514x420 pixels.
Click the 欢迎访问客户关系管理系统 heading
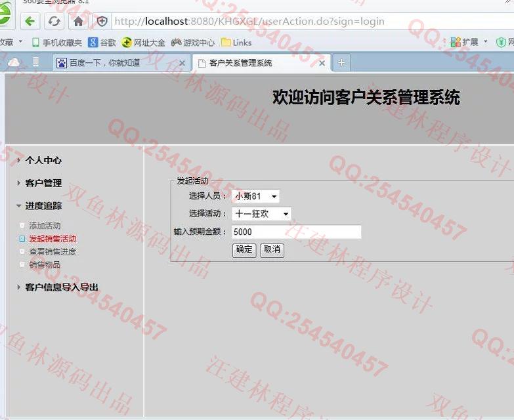click(x=366, y=98)
